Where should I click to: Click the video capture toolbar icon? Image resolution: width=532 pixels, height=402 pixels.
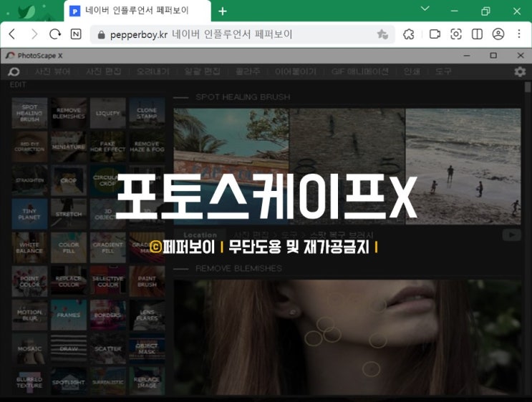tap(435, 34)
